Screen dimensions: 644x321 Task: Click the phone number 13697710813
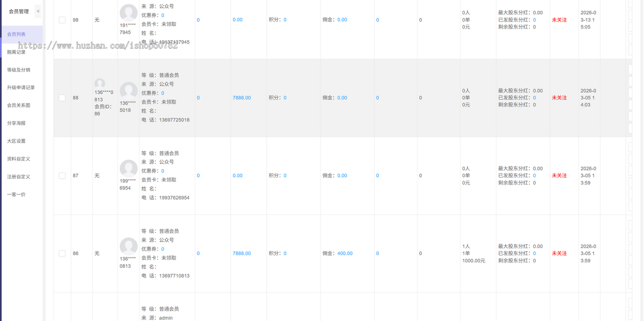tap(174, 276)
